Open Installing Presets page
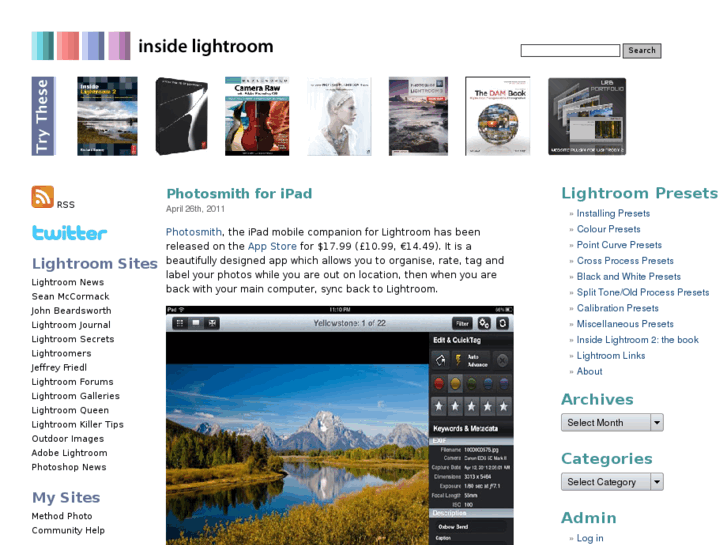 [x=613, y=213]
